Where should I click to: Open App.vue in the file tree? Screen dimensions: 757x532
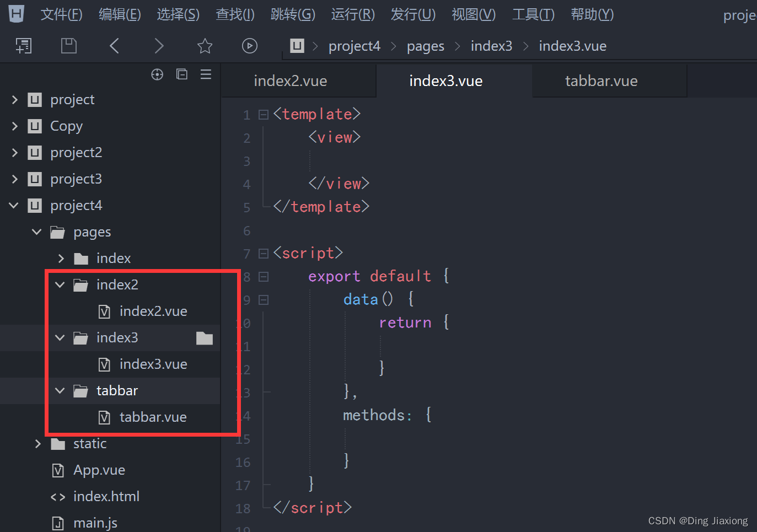pyautogui.click(x=99, y=470)
